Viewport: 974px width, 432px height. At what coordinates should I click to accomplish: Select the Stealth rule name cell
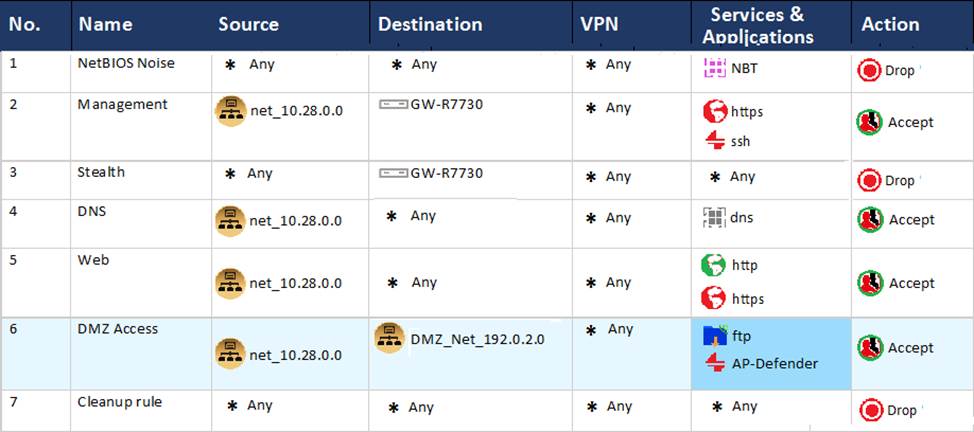point(102,172)
